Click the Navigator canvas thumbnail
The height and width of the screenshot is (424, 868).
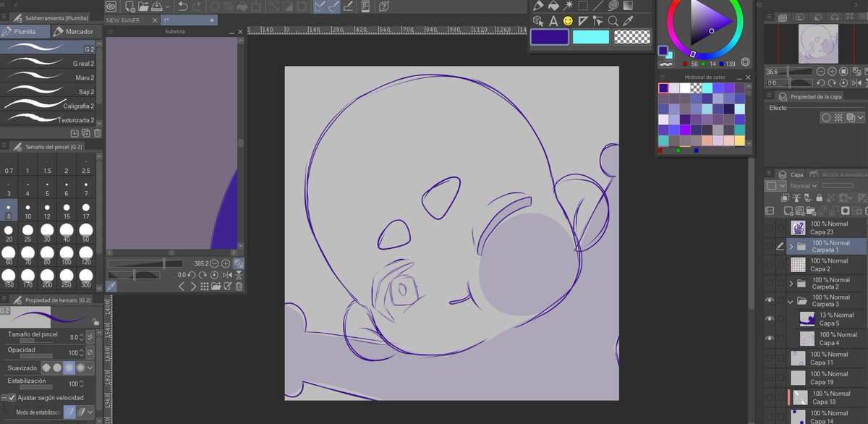pyautogui.click(x=817, y=43)
